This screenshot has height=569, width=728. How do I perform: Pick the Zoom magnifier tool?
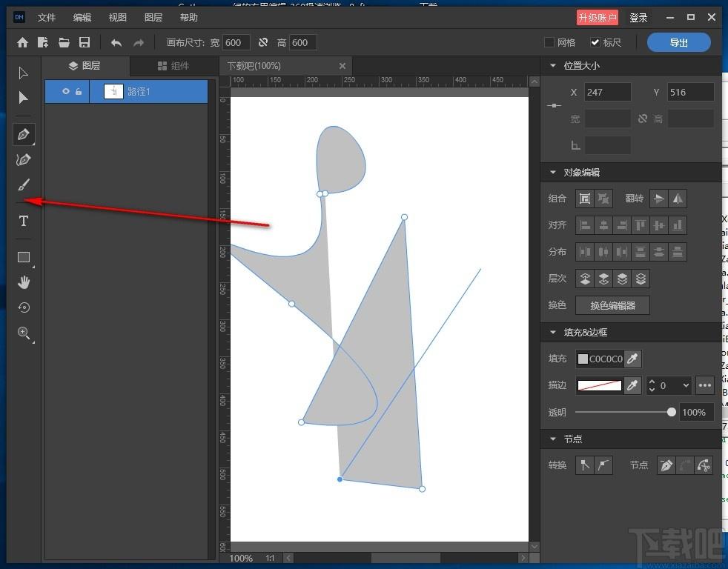tap(24, 333)
